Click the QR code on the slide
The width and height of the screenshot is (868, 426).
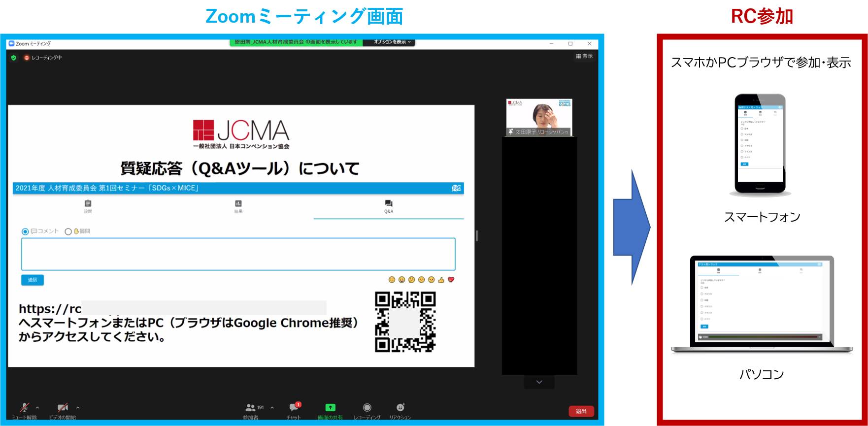(x=405, y=322)
